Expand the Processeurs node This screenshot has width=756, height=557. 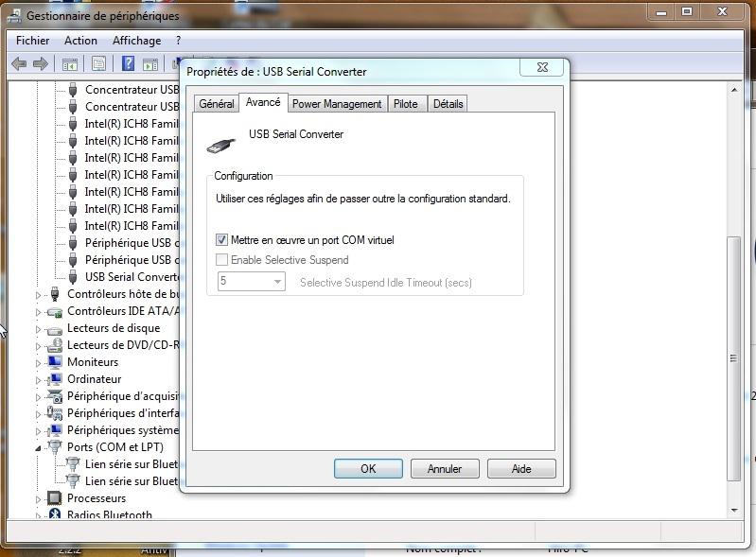pos(39,499)
